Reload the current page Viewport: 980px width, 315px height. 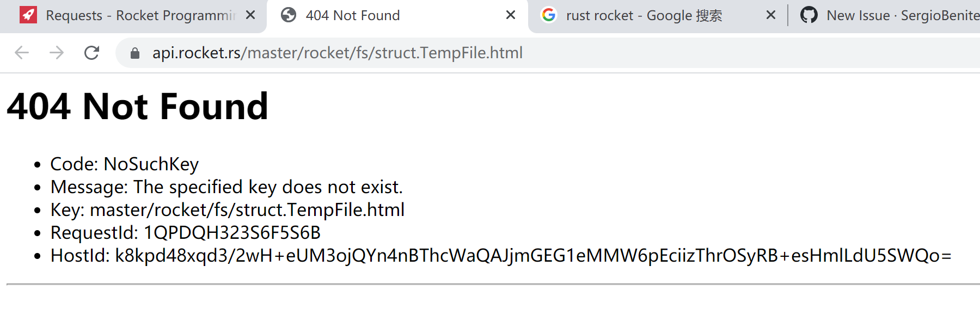pyautogui.click(x=91, y=53)
